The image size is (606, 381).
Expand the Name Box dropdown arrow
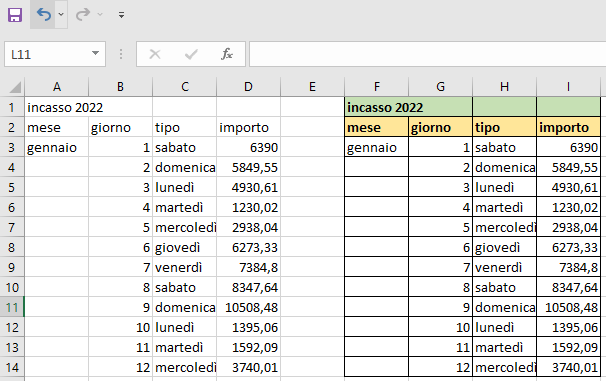(95, 53)
